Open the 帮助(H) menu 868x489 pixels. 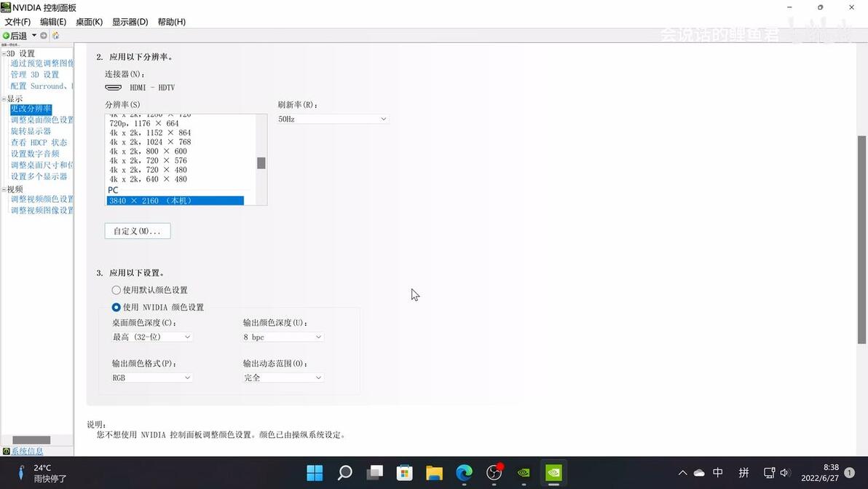click(x=172, y=22)
